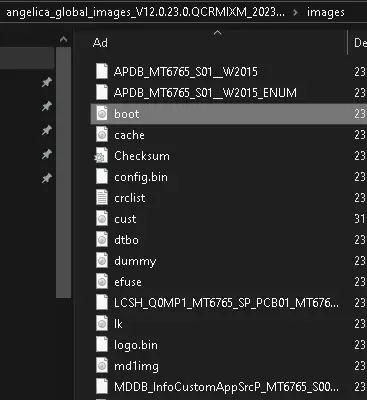Click the config.bin file name
Screen dimensions: 367x400
[141, 177]
